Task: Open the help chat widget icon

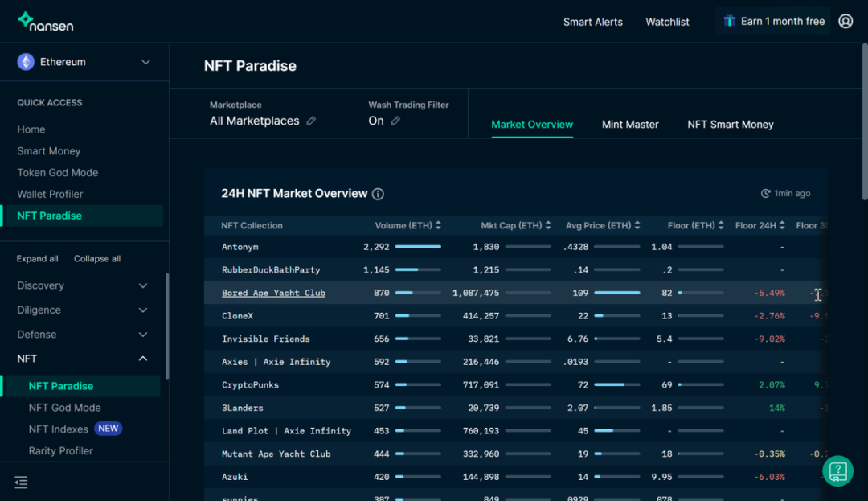Action: (837, 471)
